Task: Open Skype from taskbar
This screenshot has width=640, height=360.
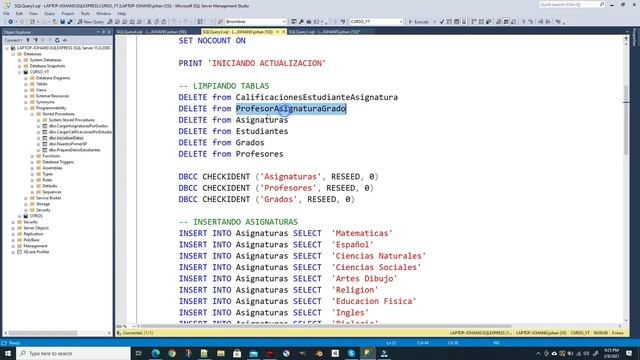Action: [x=351, y=353]
